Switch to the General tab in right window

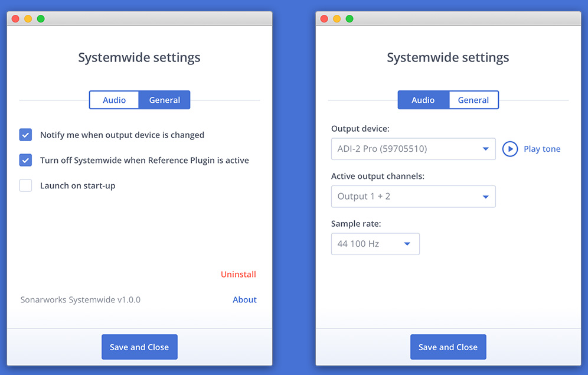click(473, 100)
